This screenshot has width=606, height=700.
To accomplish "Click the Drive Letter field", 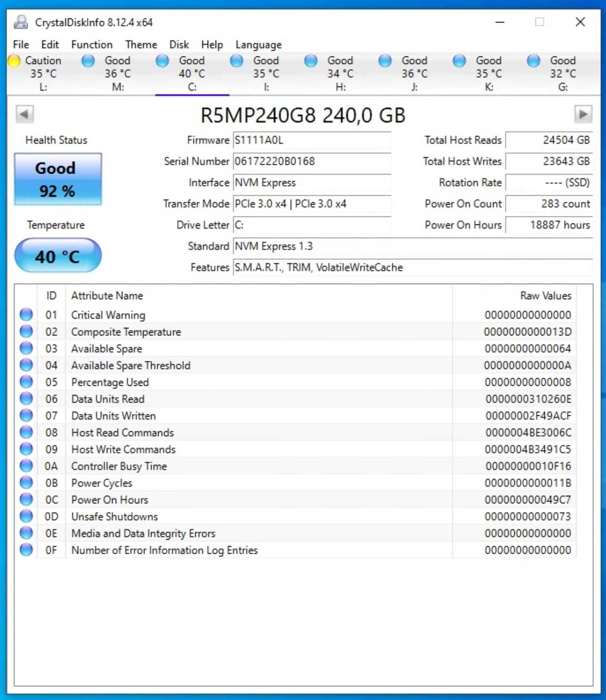I will 312,225.
